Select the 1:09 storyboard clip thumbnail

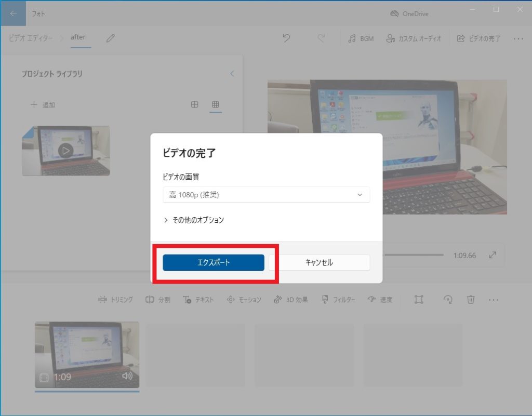click(x=87, y=354)
